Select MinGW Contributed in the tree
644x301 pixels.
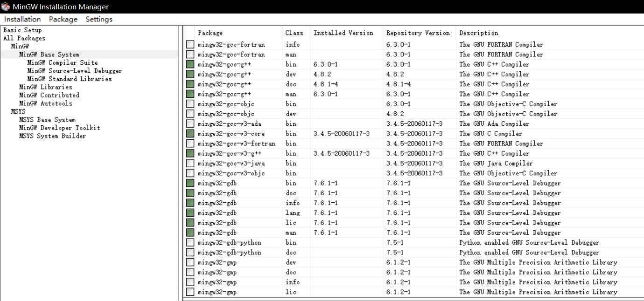coord(49,95)
